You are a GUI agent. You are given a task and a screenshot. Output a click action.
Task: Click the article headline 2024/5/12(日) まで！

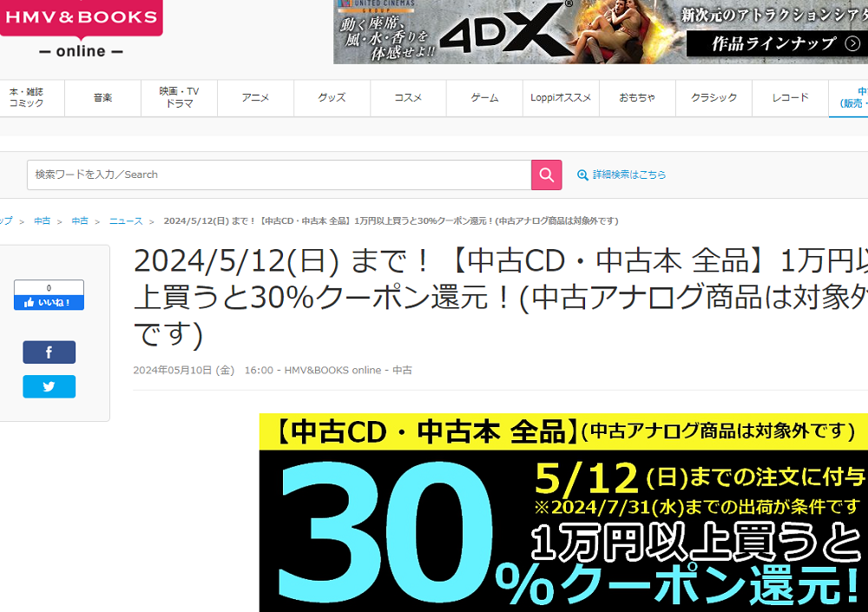click(x=501, y=298)
